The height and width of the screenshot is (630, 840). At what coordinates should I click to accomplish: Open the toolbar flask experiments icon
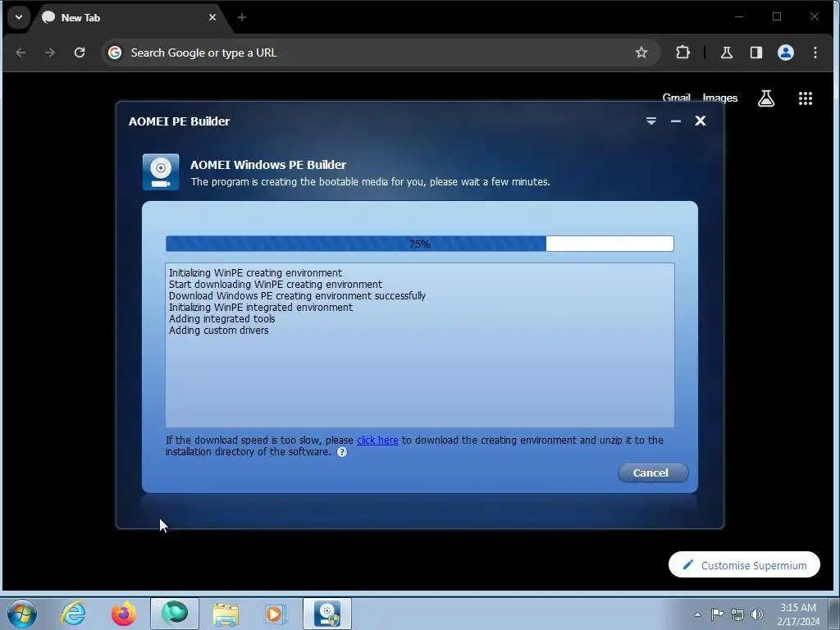727,52
